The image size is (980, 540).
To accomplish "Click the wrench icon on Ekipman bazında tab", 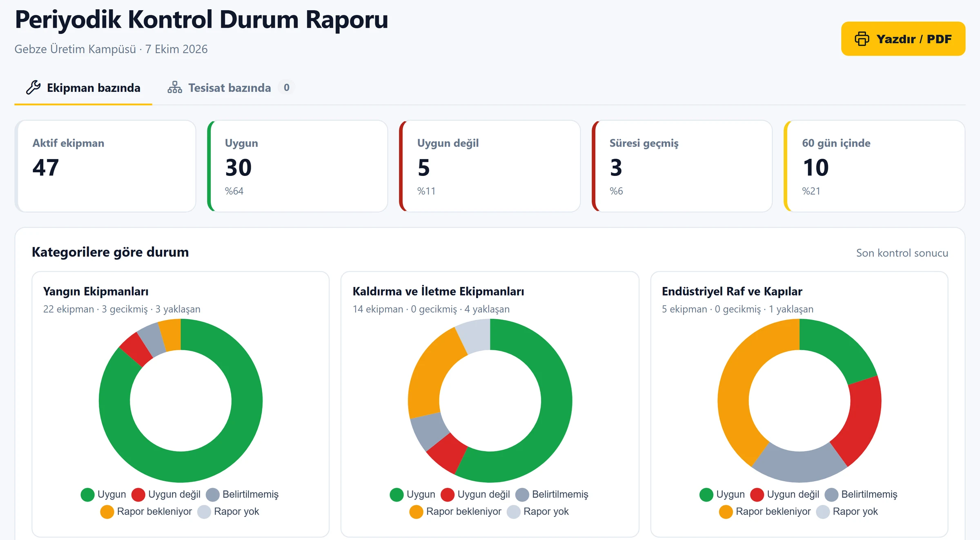I will pyautogui.click(x=33, y=87).
